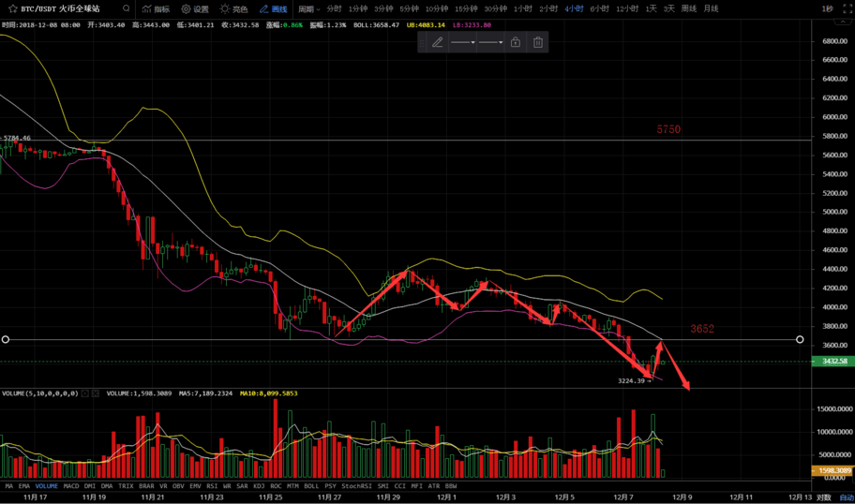This screenshot has height=504, width=855.
Task: Open the line style dropdown
Action: tap(463, 42)
